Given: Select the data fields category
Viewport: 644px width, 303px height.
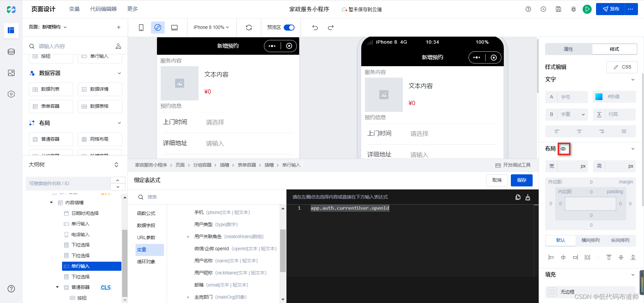Looking at the screenshot, I should (146, 225).
